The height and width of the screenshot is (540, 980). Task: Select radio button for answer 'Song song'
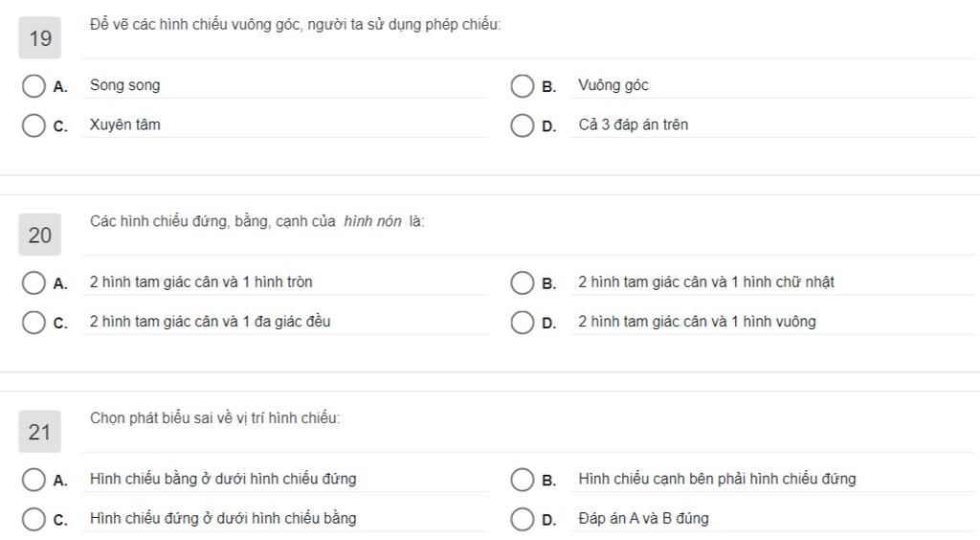(x=33, y=86)
